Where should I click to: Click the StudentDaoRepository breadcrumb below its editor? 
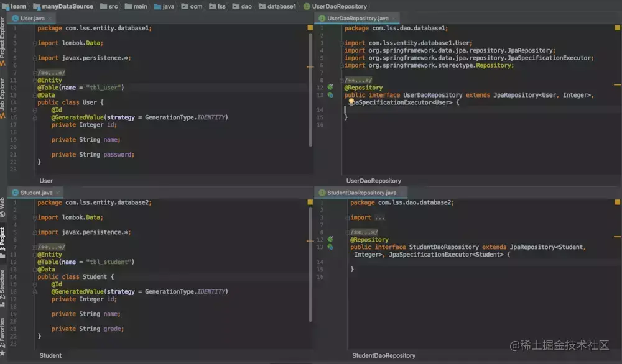coord(384,355)
